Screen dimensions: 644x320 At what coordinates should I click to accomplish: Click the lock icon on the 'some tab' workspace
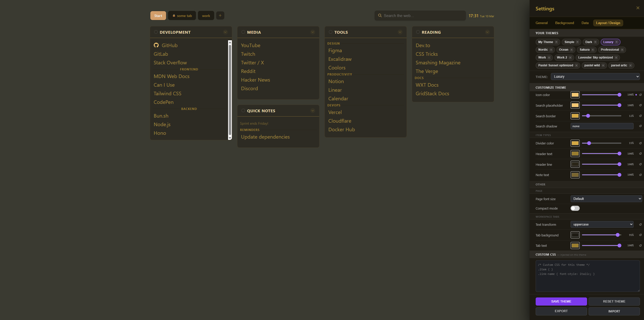[174, 15]
